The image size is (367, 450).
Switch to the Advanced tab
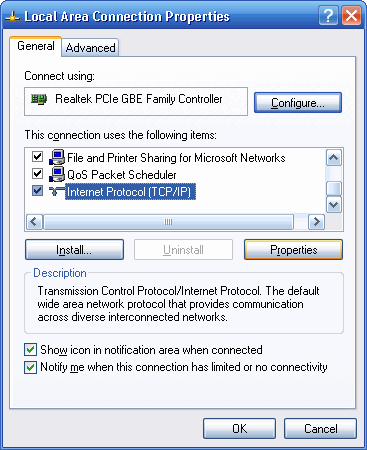tap(90, 48)
